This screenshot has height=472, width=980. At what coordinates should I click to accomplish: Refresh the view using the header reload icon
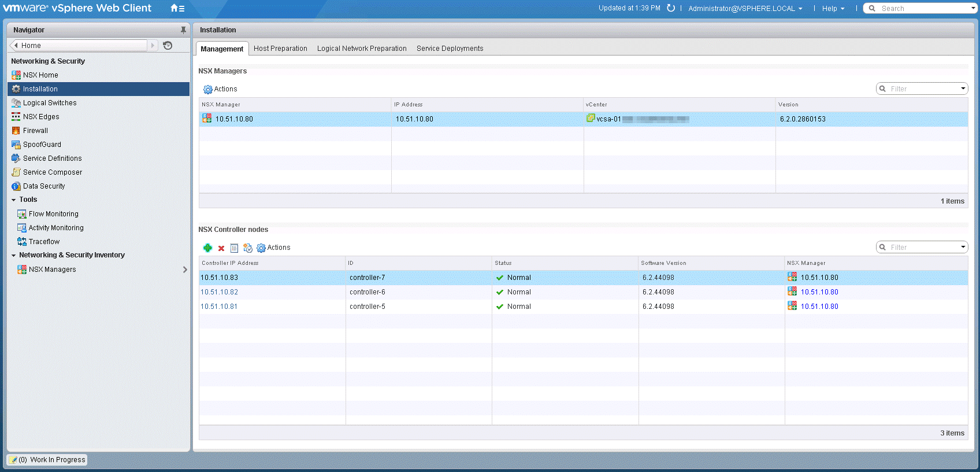[x=671, y=8]
